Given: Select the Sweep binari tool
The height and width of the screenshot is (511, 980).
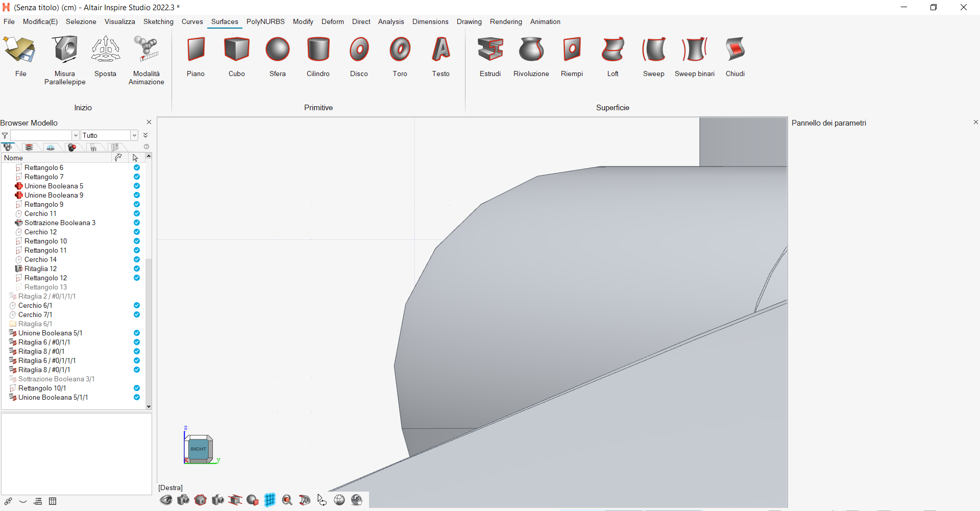Looking at the screenshot, I should [x=694, y=57].
